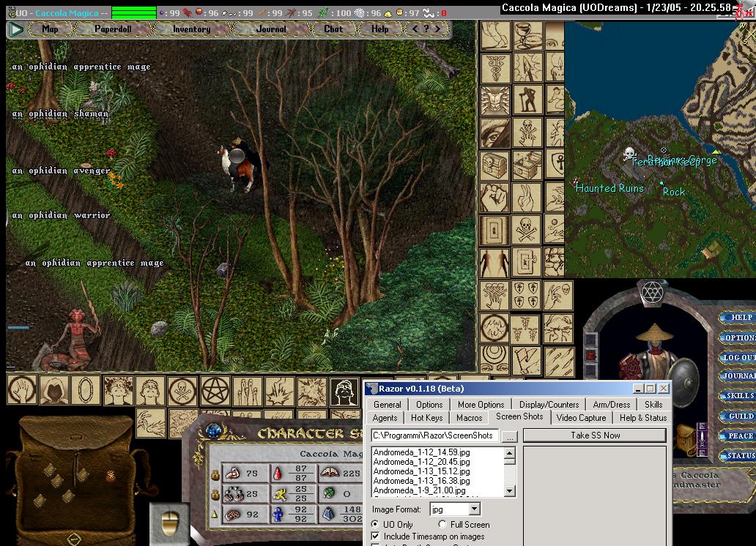Click the green play arrow on the menu bar
The width and height of the screenshot is (756, 546).
(x=17, y=29)
